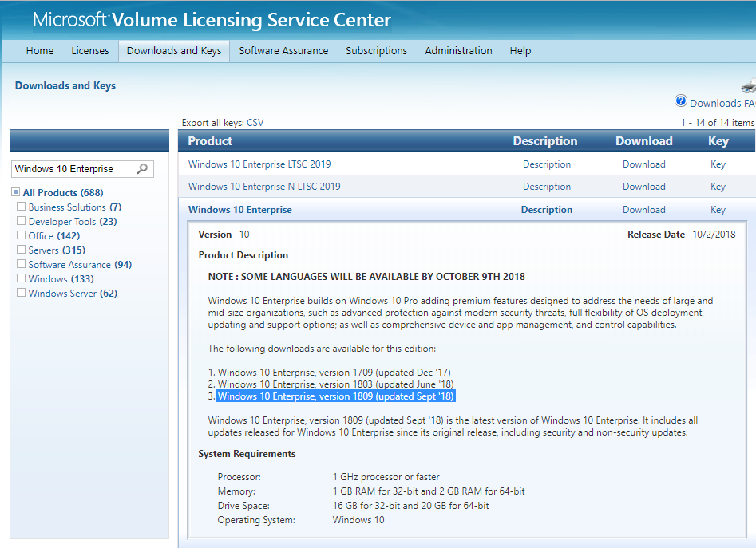Open the Administration tab
Image resolution: width=756 pixels, height=548 pixels.
point(458,50)
